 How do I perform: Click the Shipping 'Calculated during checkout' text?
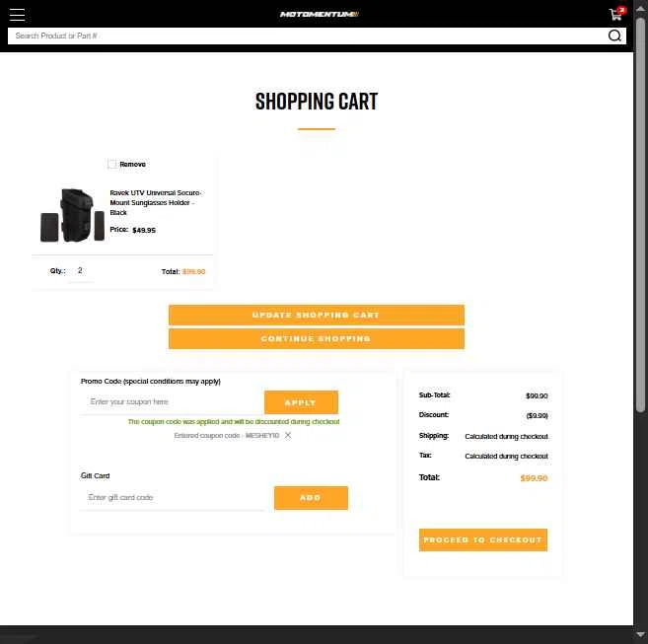tap(506, 437)
